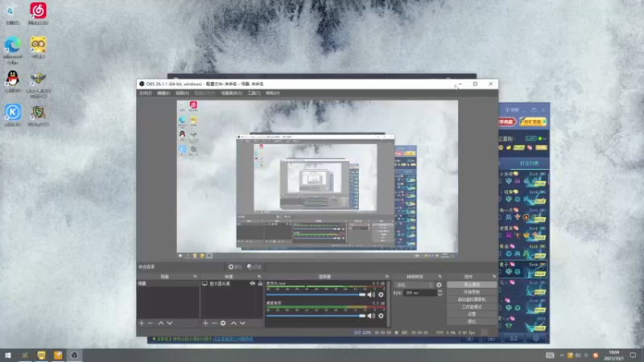Open 设置 settings button in Controls
The width and height of the screenshot is (644, 362).
tap(472, 315)
